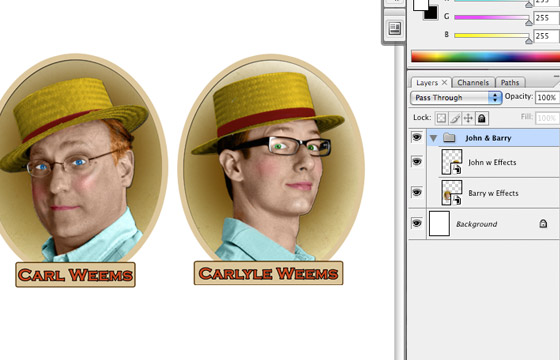Viewport: 560px width, 360px height.
Task: Enable lock image pixels brush icon
Action: pyautogui.click(x=455, y=118)
